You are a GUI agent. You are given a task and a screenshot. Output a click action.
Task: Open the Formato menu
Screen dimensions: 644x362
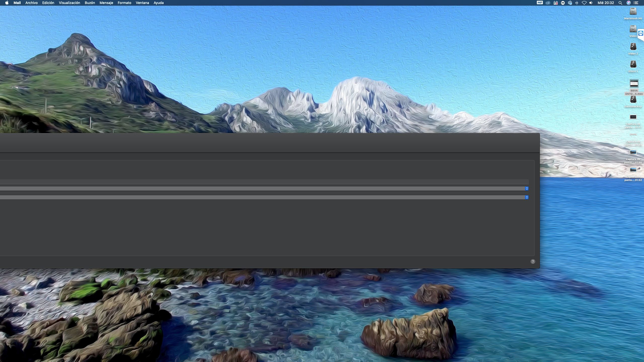tap(124, 3)
